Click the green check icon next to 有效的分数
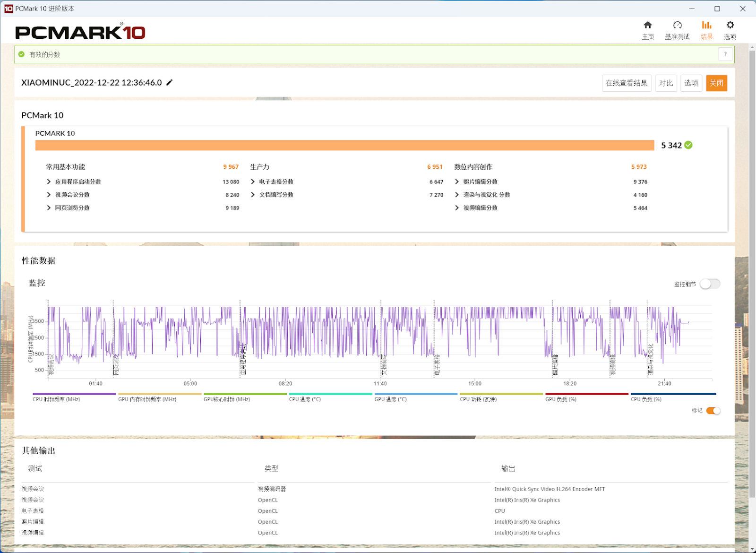 [x=21, y=54]
